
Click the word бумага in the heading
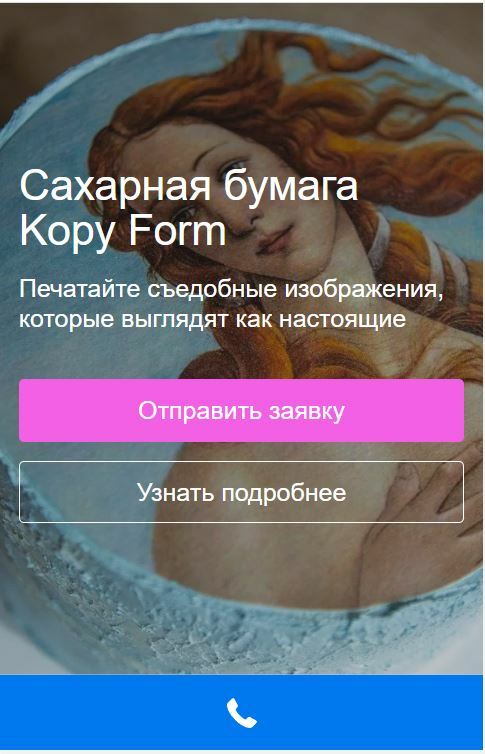pos(291,186)
